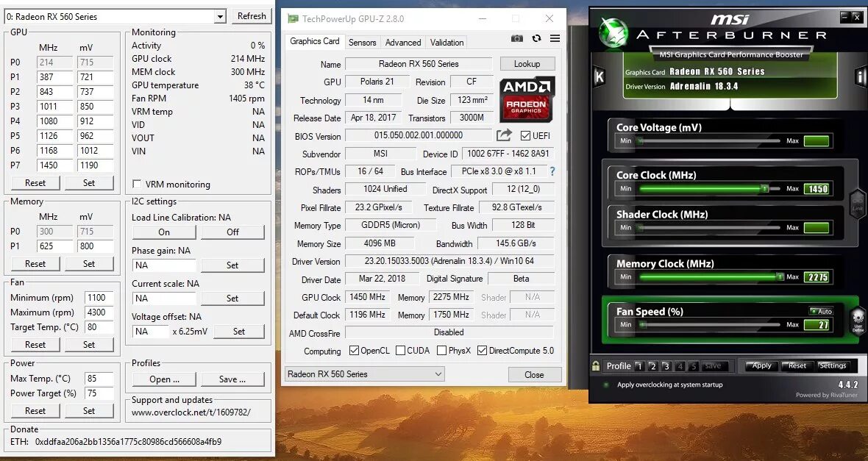
Task: Click the Bus Interface question mark icon
Action: tap(552, 171)
